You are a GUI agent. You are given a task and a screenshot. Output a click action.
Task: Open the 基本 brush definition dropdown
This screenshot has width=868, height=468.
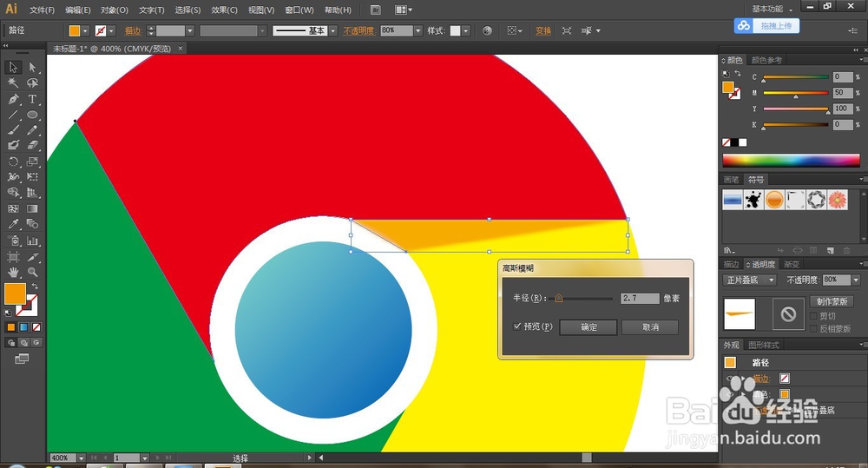click(x=332, y=31)
